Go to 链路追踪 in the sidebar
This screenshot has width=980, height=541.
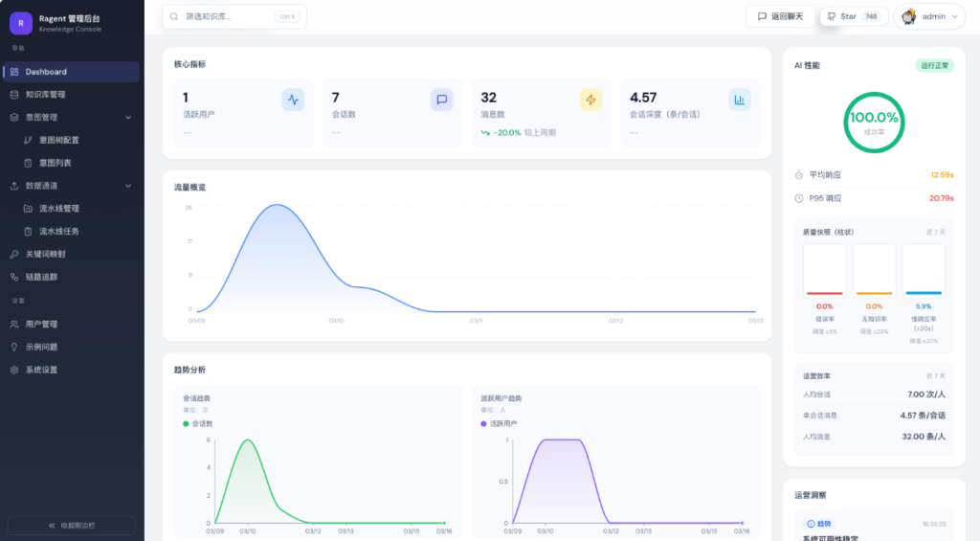41,277
